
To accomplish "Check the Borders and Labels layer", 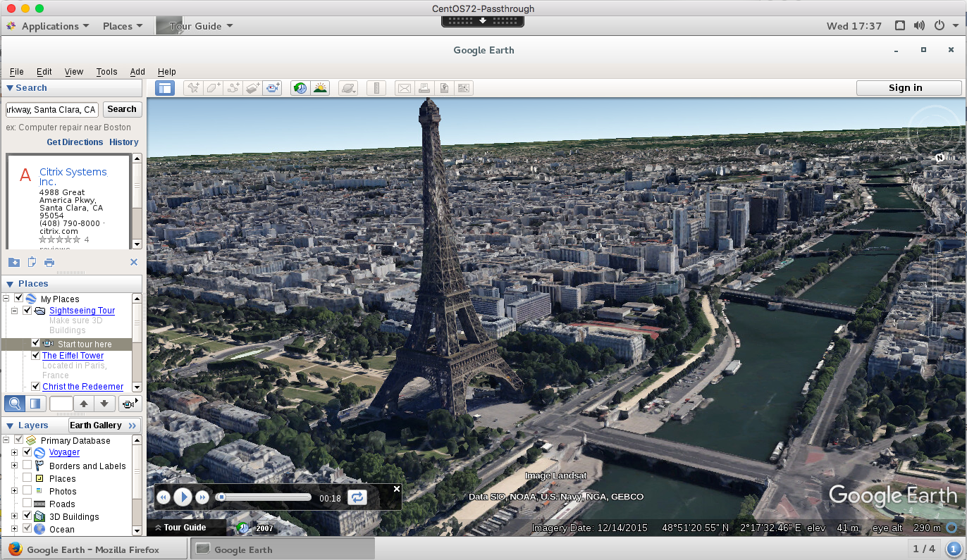I will pos(27,466).
